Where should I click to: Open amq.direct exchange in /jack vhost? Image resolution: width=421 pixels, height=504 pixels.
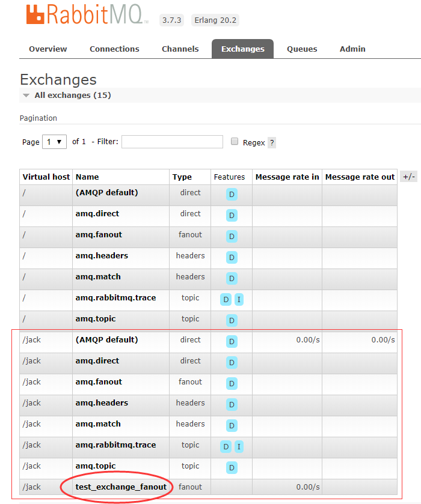(x=97, y=361)
